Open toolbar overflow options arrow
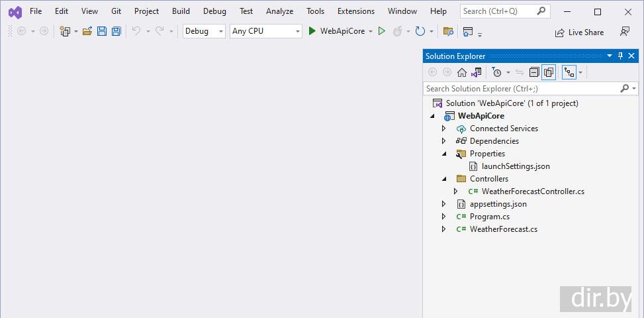The height and width of the screenshot is (318, 644). [480, 34]
